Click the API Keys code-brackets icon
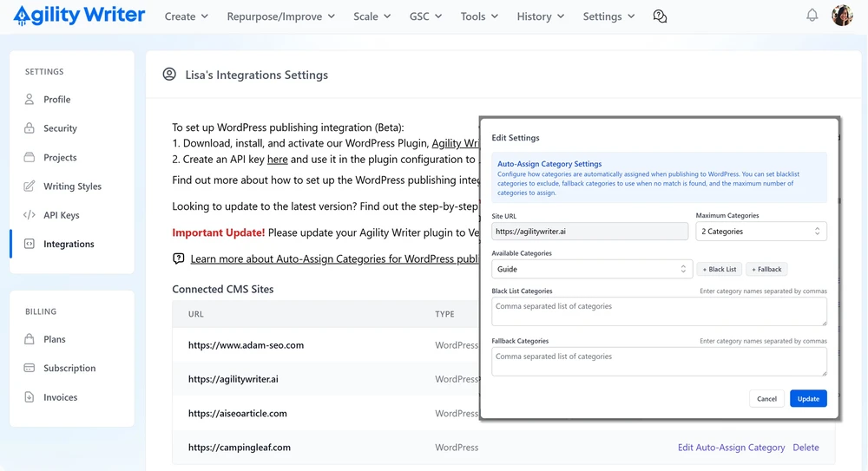Viewport: 868px width, 471px height. tap(30, 215)
